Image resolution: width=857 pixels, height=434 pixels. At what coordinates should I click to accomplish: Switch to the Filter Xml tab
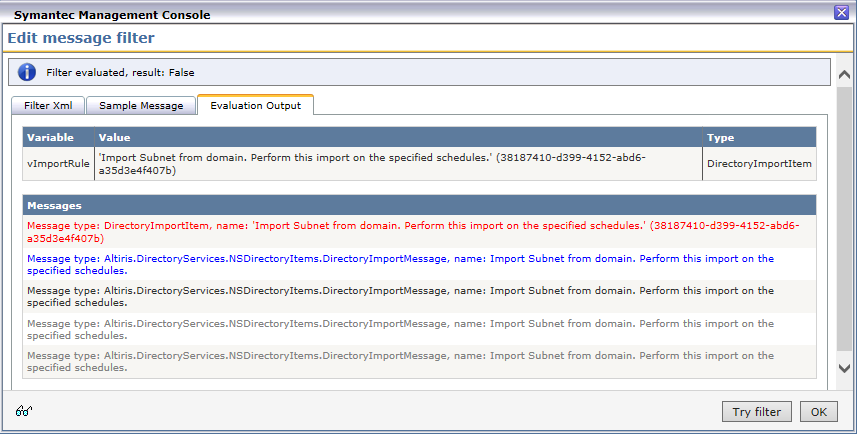(x=48, y=105)
